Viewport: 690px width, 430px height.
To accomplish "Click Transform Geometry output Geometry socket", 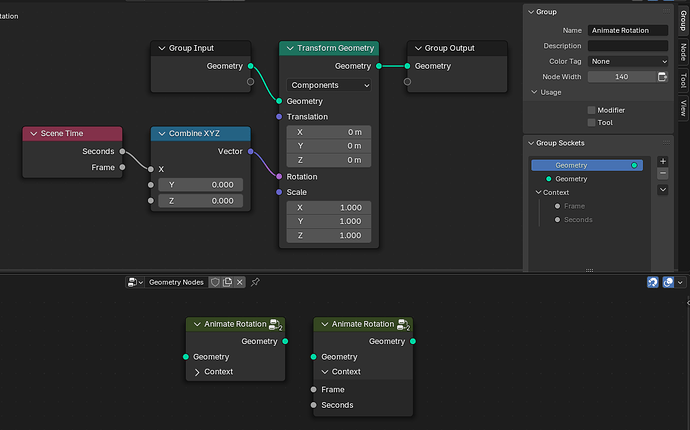I will (x=379, y=66).
